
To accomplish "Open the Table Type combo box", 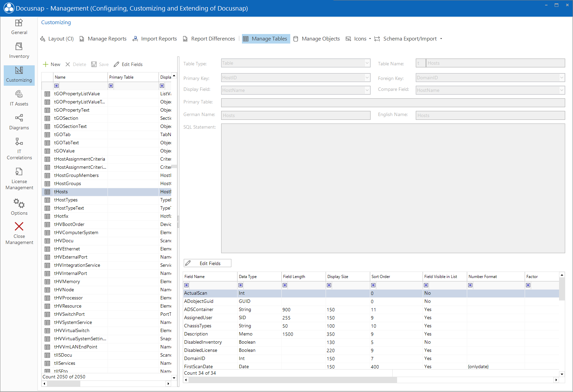I will point(296,63).
